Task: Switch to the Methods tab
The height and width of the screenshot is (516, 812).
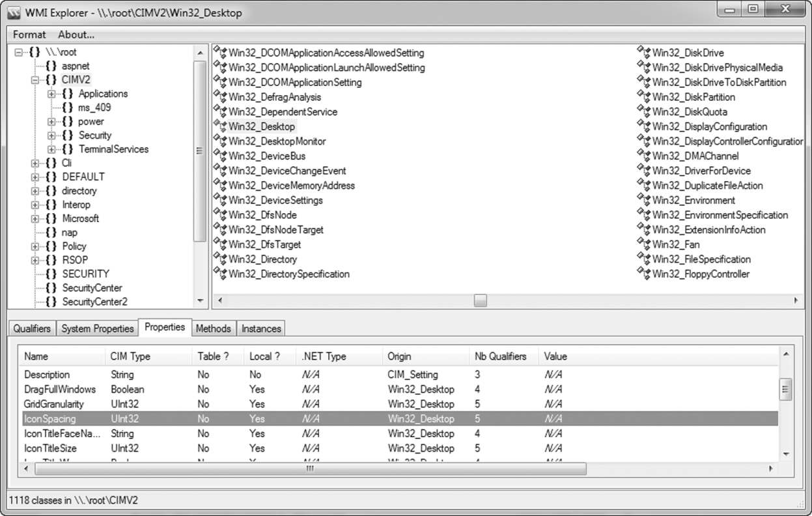Action: [x=213, y=329]
